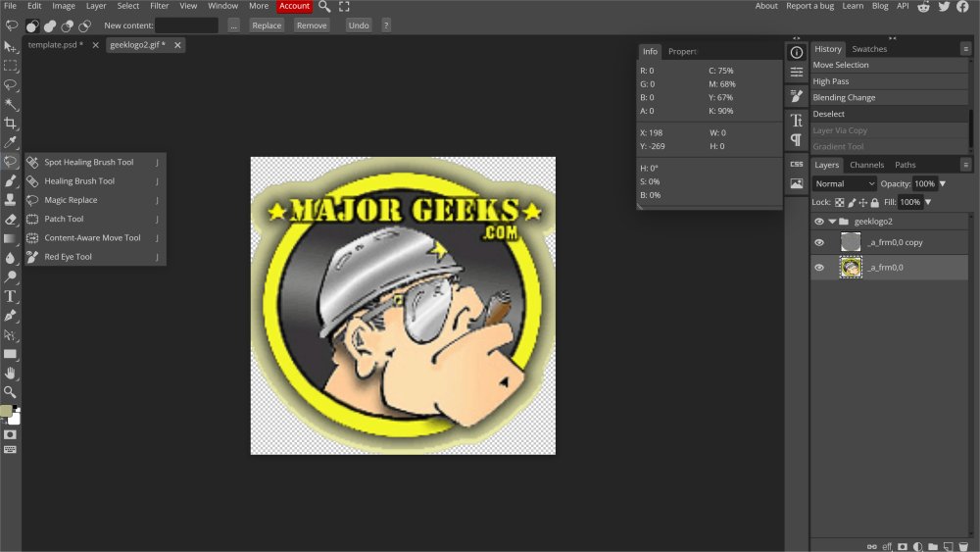Image resolution: width=980 pixels, height=552 pixels.
Task: Toggle visibility of geeklogo2 folder
Action: coord(818,222)
